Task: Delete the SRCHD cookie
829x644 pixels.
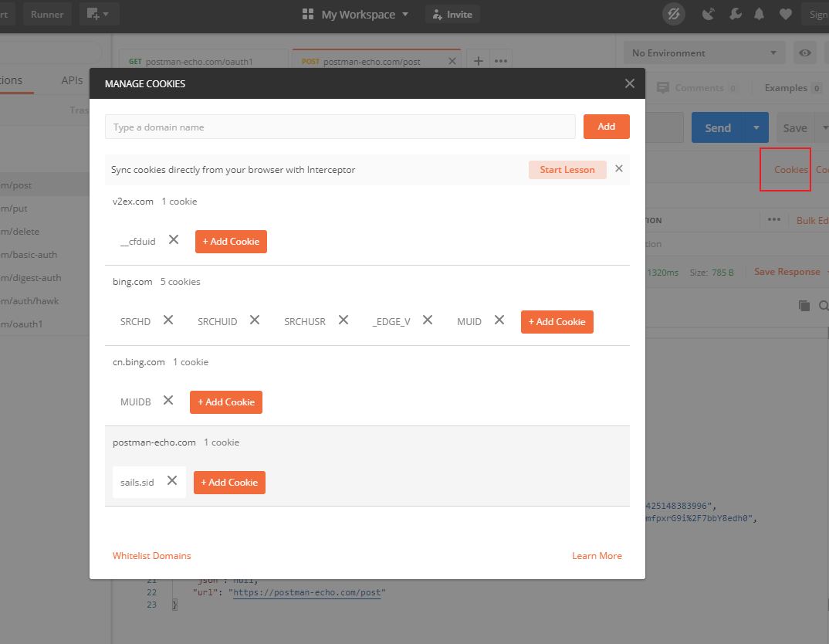Action: click(x=168, y=320)
